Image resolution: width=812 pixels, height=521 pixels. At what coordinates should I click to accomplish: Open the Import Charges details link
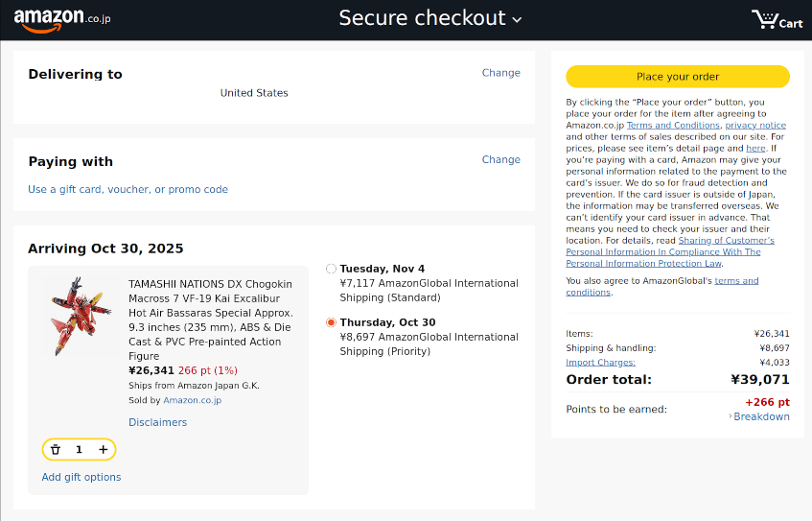tap(600, 362)
